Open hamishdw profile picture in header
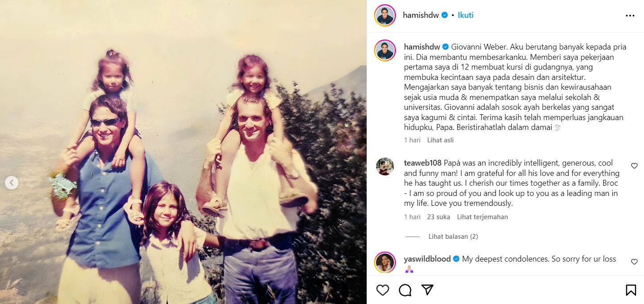This screenshot has height=304, width=644. pyautogui.click(x=385, y=16)
